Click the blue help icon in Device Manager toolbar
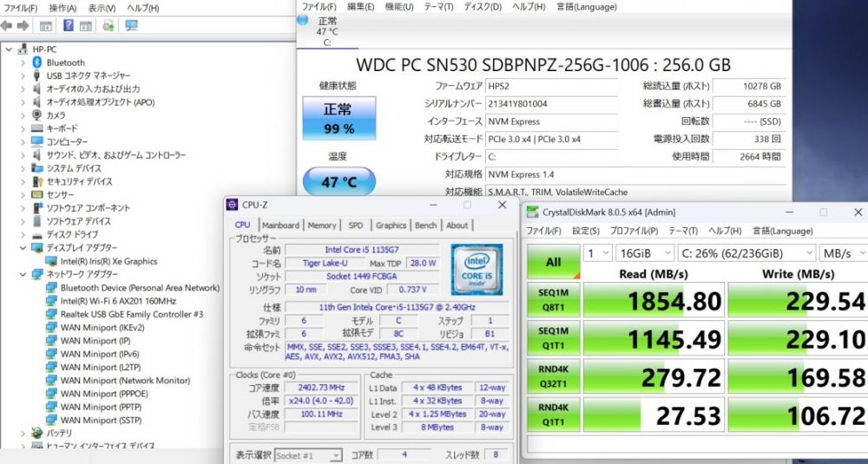This screenshot has height=464, width=868. 69,25
